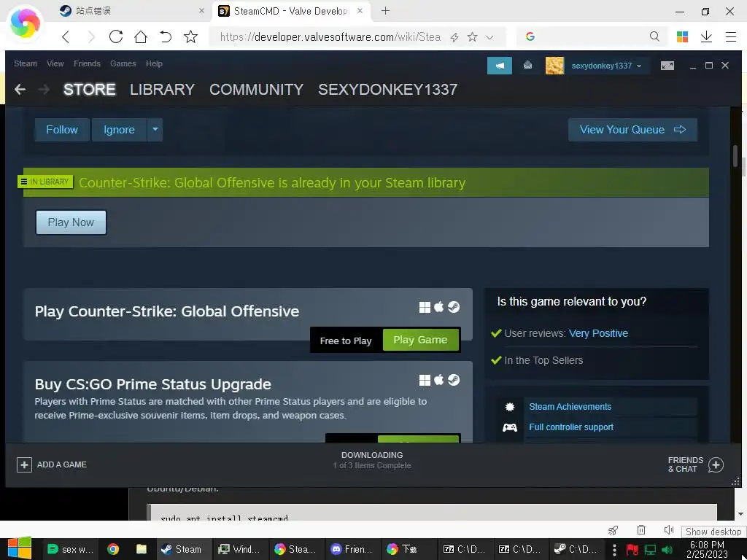747x560 pixels.
Task: Reload the browser page
Action: 116,36
